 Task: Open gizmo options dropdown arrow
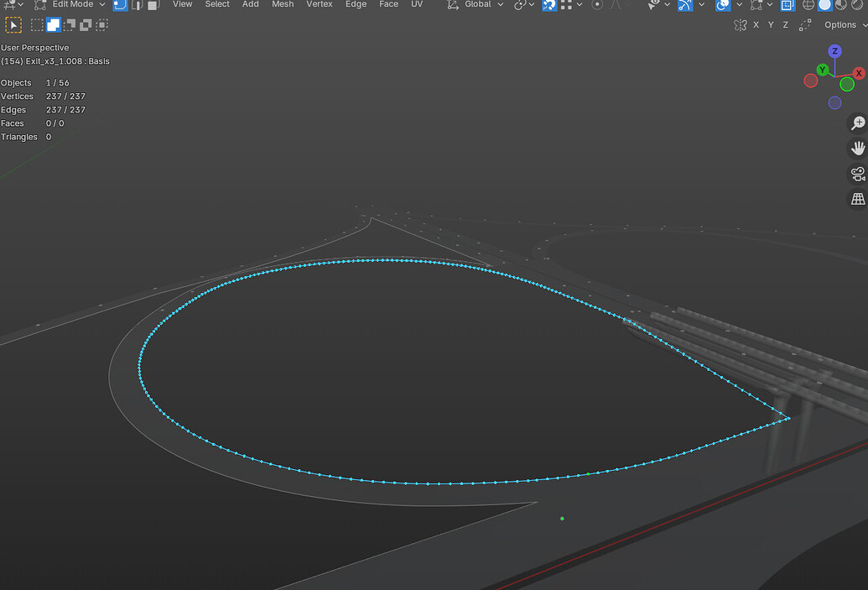pos(701,5)
